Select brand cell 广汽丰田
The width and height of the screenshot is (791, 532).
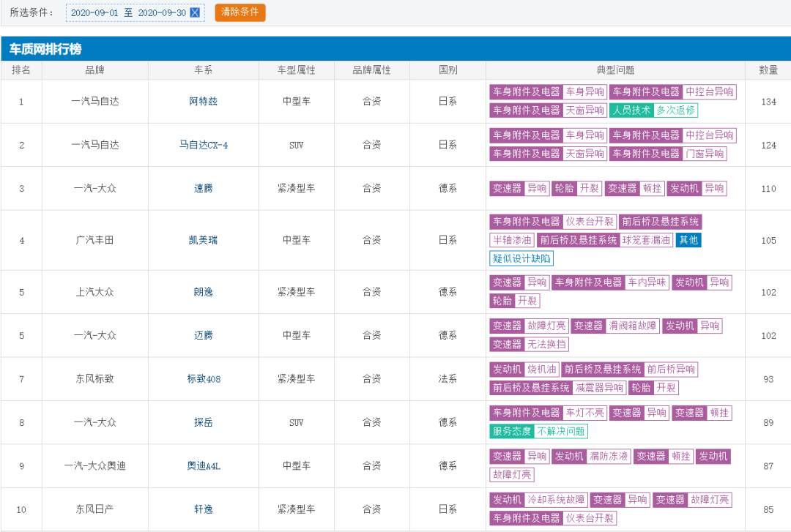click(94, 240)
